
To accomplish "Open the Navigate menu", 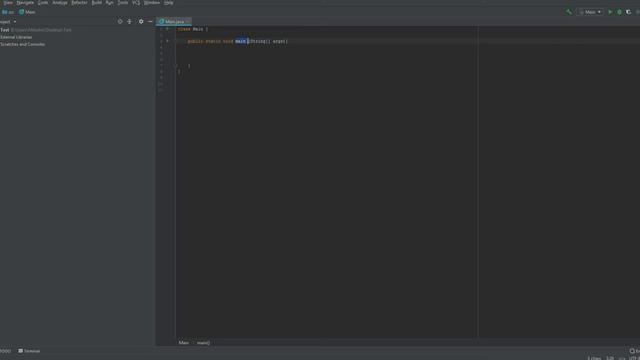I will click(25, 2).
